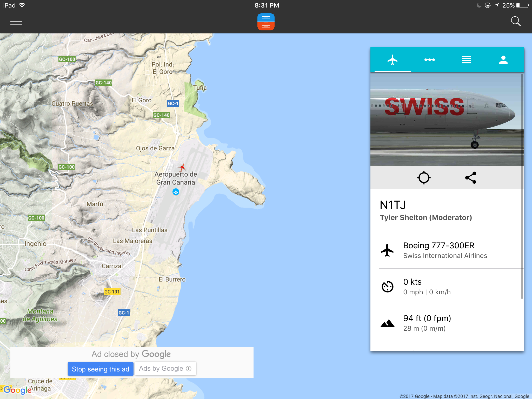Center map on aircraft crosshair icon
Screen dimensions: 532x399
click(x=424, y=178)
